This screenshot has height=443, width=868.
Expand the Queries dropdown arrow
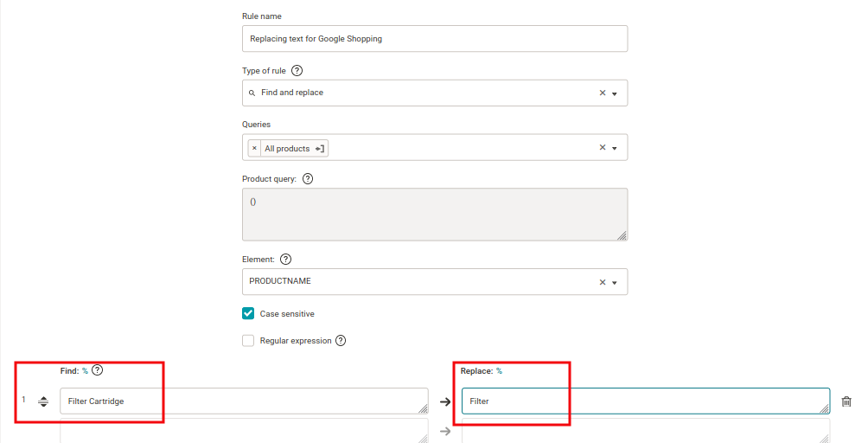(615, 148)
